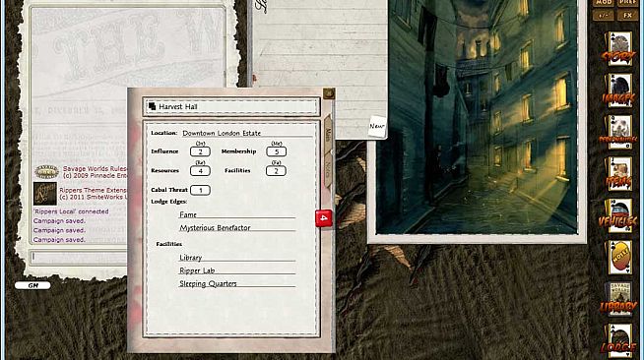
Task: Click the London alley street image
Action: point(477,117)
